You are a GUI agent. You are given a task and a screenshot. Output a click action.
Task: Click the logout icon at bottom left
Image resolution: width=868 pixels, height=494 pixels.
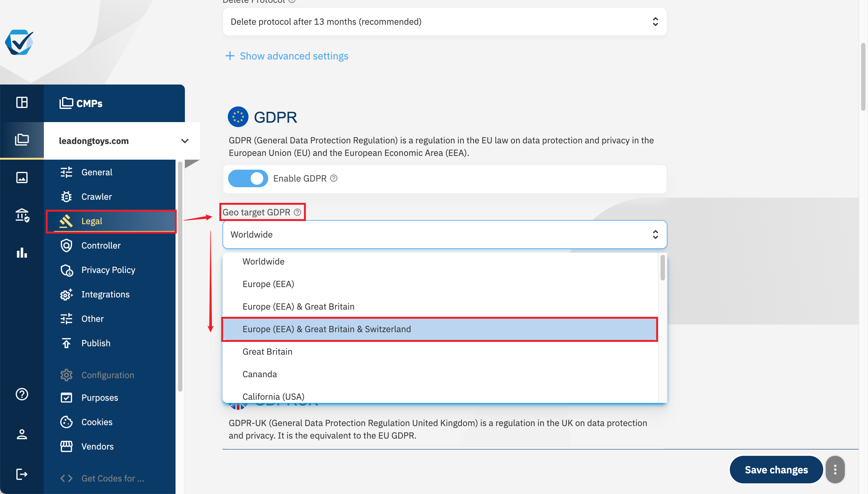[x=22, y=474]
